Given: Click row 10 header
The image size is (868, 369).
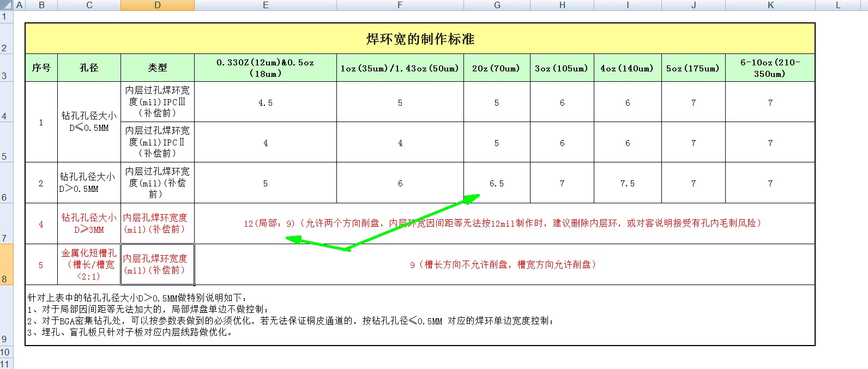Looking at the screenshot, I should 7,352.
